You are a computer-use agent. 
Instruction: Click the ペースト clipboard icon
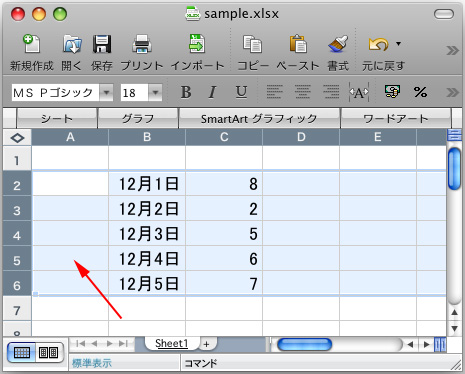coord(298,44)
